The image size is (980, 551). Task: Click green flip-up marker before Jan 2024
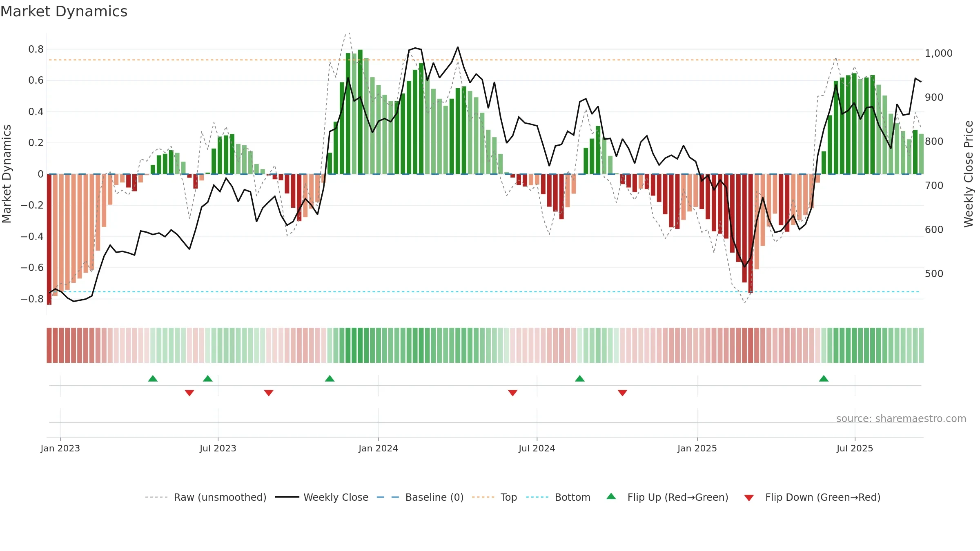point(330,378)
